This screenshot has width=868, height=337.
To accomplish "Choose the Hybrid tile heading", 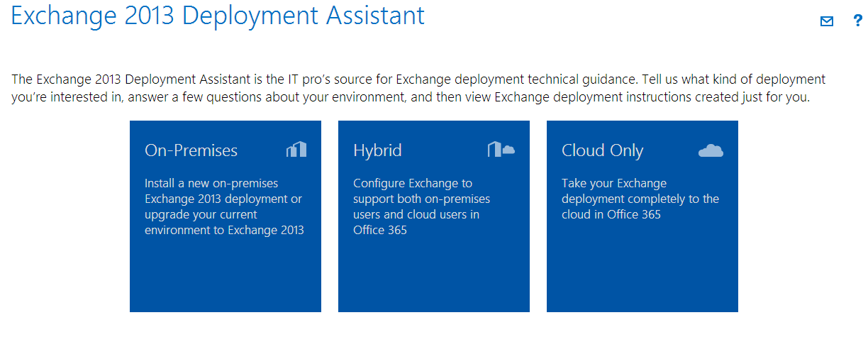I will (x=377, y=150).
